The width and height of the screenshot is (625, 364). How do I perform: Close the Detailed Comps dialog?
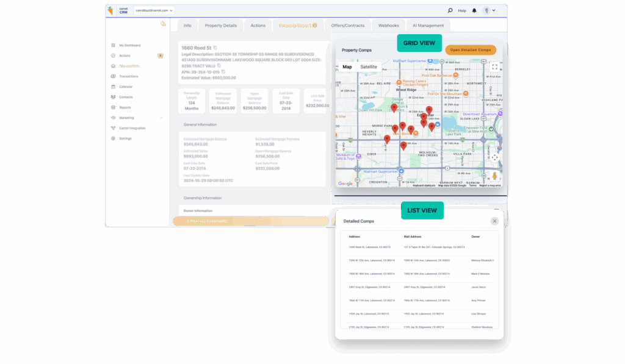click(494, 221)
